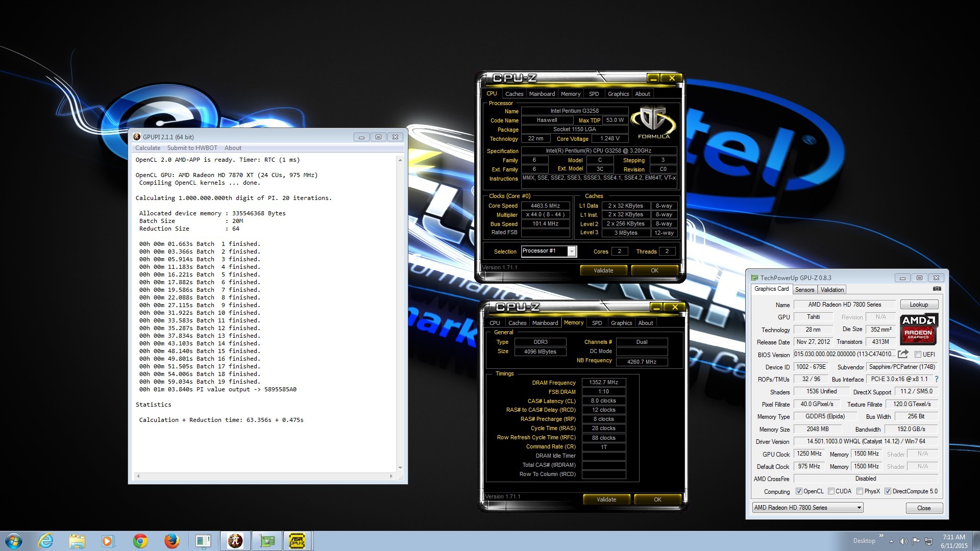Switch to ASR CPU-Z taskbar icon
Image resolution: width=980 pixels, height=551 pixels.
tap(298, 541)
